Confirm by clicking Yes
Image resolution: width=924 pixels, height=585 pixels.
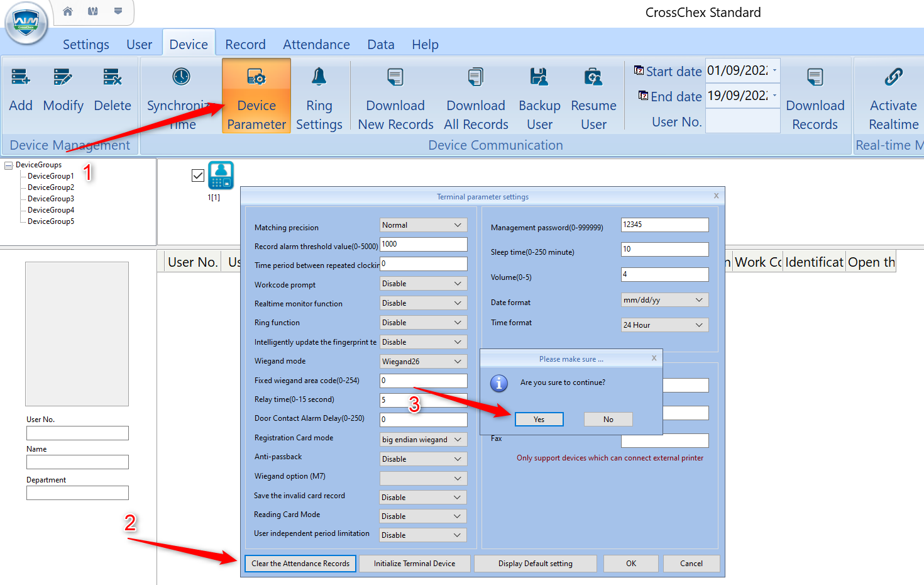pos(539,420)
